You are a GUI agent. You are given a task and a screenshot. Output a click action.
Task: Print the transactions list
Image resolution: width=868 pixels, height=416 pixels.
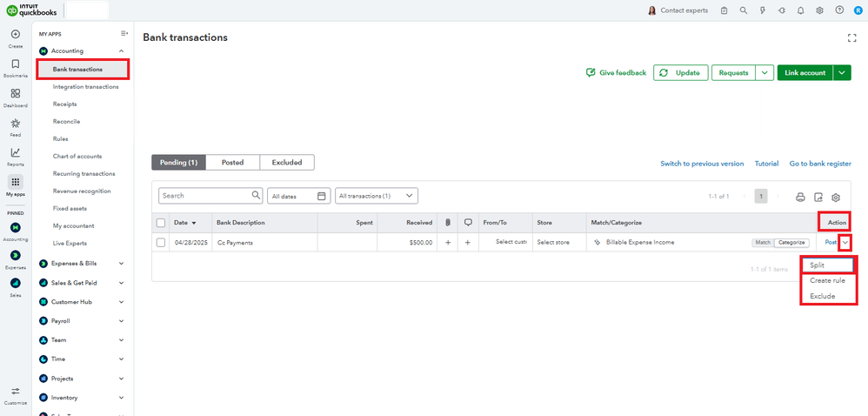(800, 198)
